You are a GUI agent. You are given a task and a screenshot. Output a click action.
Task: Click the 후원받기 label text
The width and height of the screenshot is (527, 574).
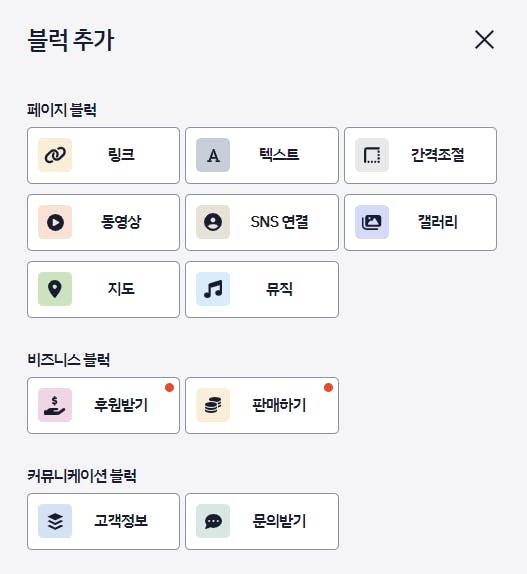point(121,405)
